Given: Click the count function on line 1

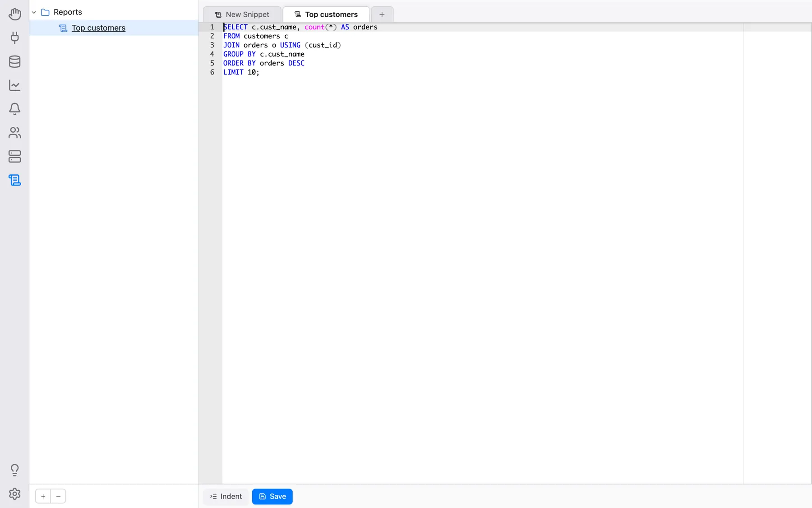Looking at the screenshot, I should click(x=314, y=27).
